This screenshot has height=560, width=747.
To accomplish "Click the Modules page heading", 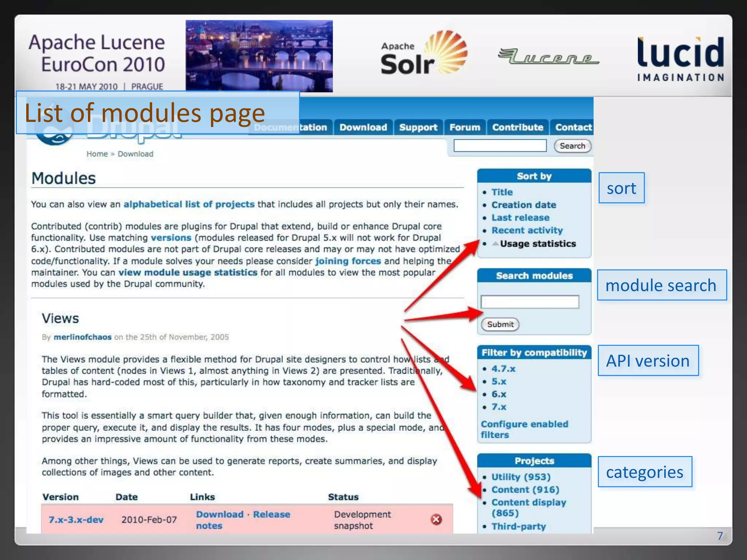I will click(x=63, y=178).
